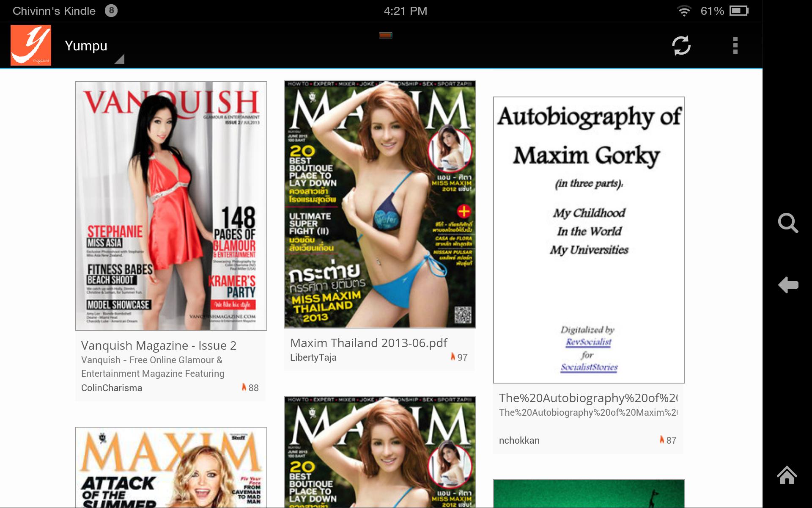Tap the flame icon showing 88 views
The height and width of the screenshot is (508, 812).
[x=244, y=387]
